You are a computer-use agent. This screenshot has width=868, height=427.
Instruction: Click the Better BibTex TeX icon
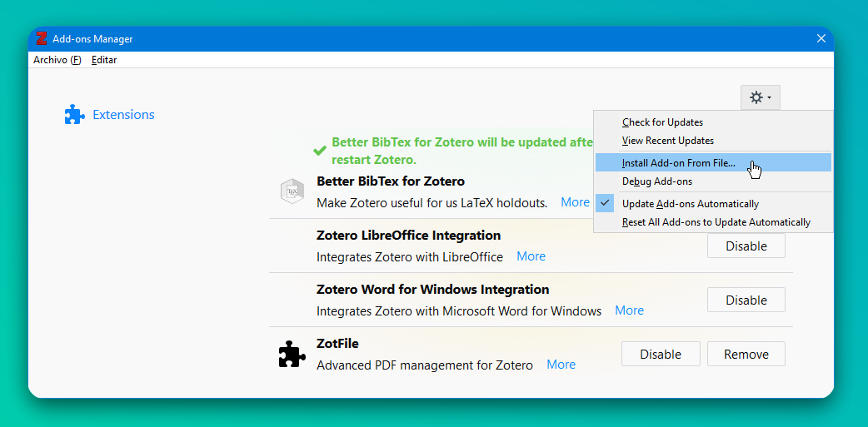click(x=292, y=191)
